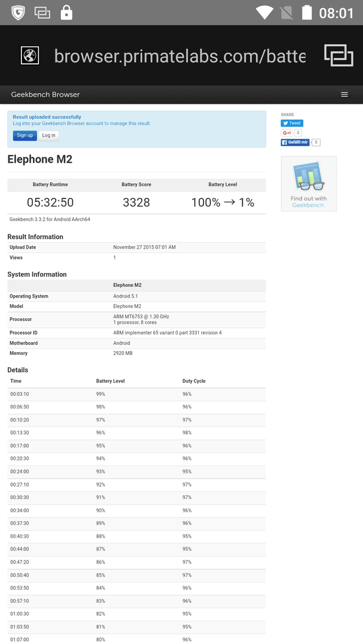The height and width of the screenshot is (644, 363).
Task: Select the Geekbench 3.3.2 for Android AArch64 text
Action: click(x=50, y=219)
